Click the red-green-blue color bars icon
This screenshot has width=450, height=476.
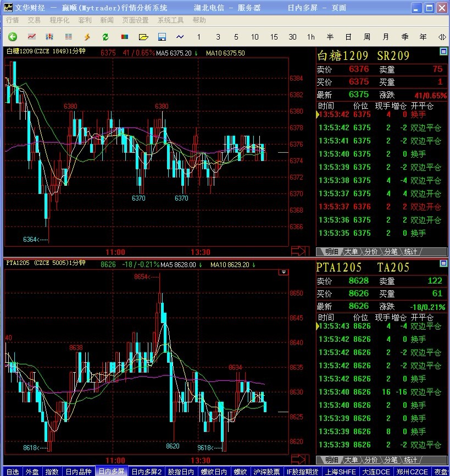(x=125, y=37)
